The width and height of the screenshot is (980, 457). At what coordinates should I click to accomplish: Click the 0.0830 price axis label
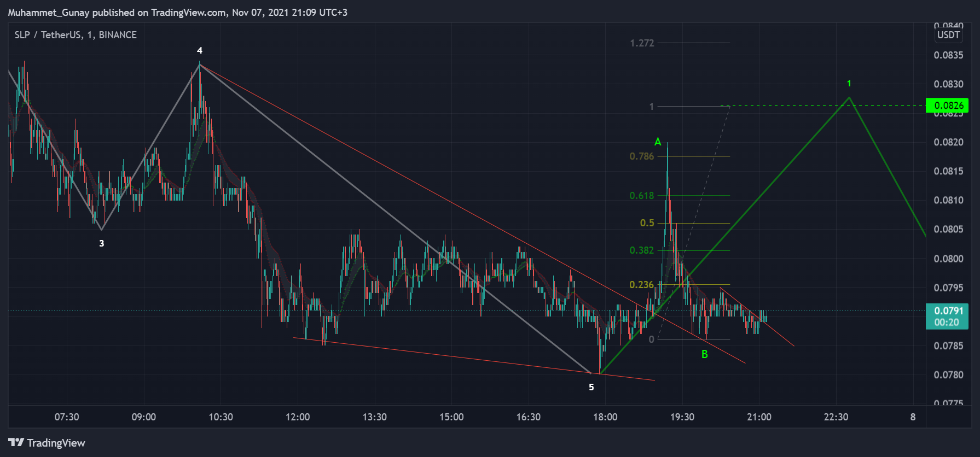pyautogui.click(x=949, y=84)
